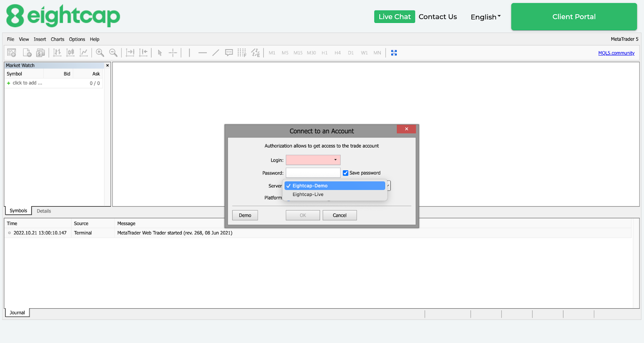
Task: Click the zoom out magnifier icon
Action: click(x=114, y=53)
